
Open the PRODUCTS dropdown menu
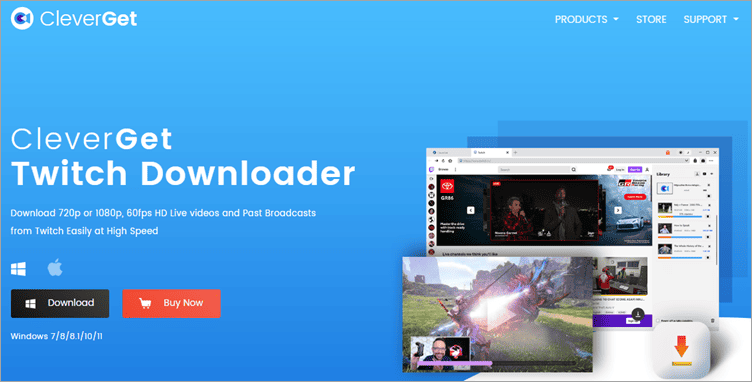[587, 20]
